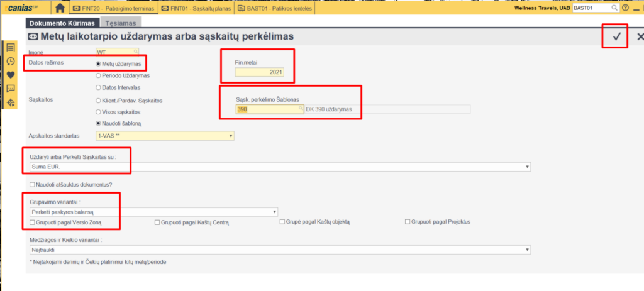644x291 pixels.
Task: Click the Home icon in top bar
Action: 60,8
